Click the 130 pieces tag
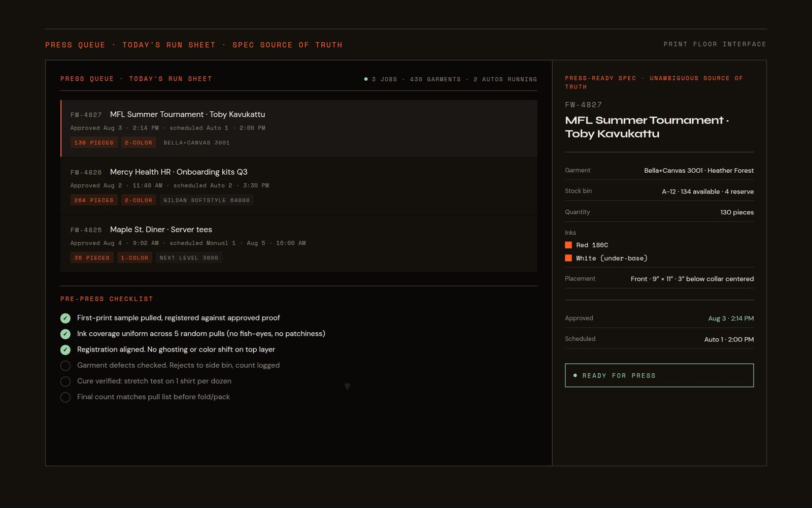Viewport: 812px width, 508px height. [x=94, y=143]
